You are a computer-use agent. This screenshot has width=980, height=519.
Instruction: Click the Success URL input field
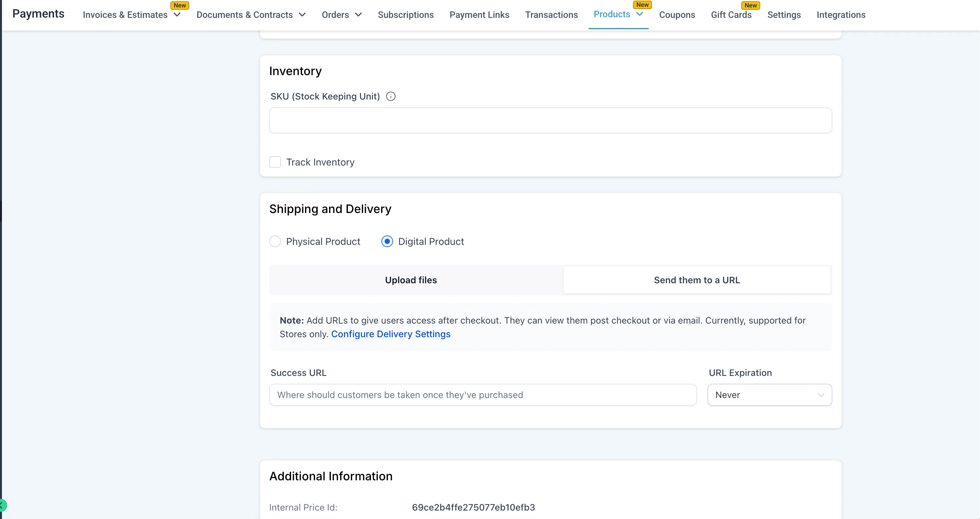[x=483, y=394]
